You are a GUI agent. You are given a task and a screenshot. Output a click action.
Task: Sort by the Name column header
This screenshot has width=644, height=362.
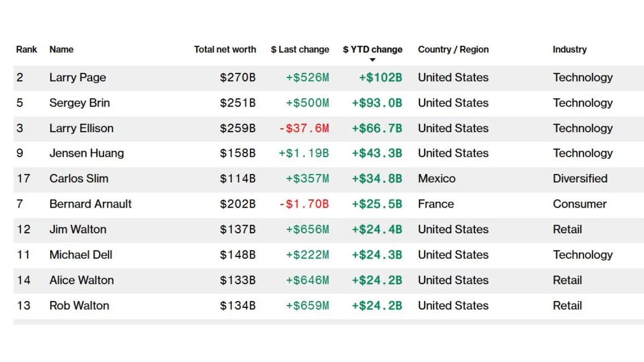pos(61,49)
